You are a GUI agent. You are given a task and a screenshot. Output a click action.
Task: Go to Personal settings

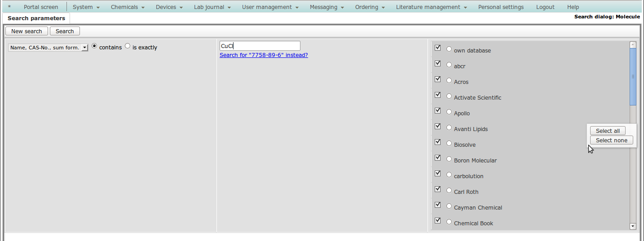tap(501, 7)
